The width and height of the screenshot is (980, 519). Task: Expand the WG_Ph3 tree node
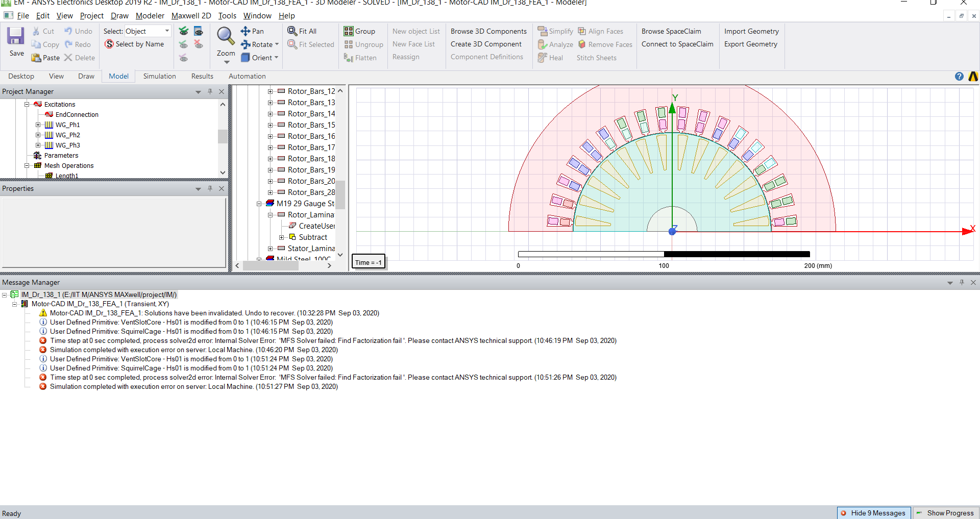(x=38, y=145)
